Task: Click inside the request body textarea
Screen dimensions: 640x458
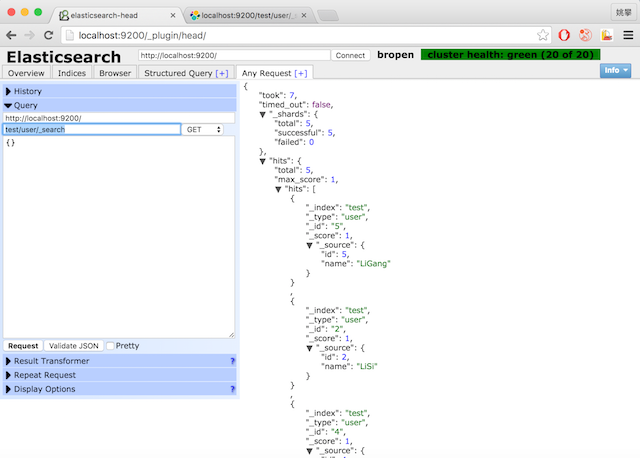Action: 119,237
